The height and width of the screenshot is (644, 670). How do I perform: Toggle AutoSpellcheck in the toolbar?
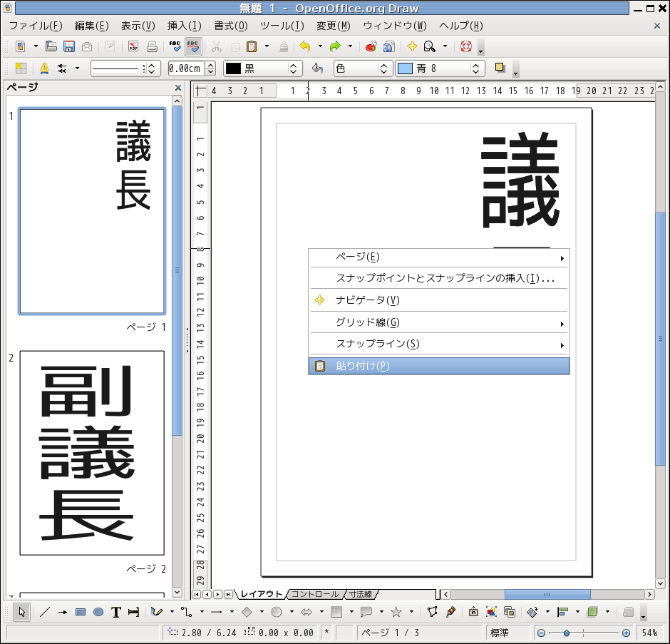(192, 46)
